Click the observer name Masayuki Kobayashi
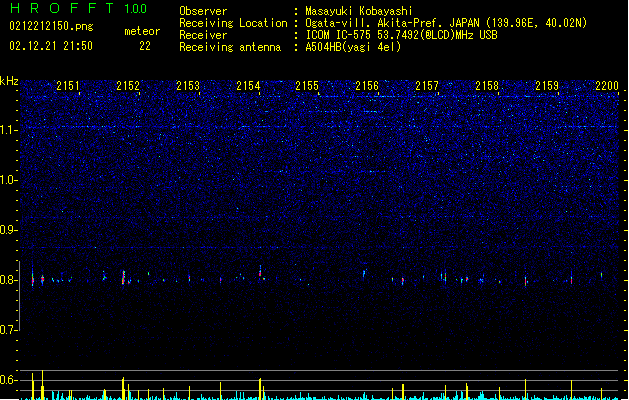 (x=359, y=11)
